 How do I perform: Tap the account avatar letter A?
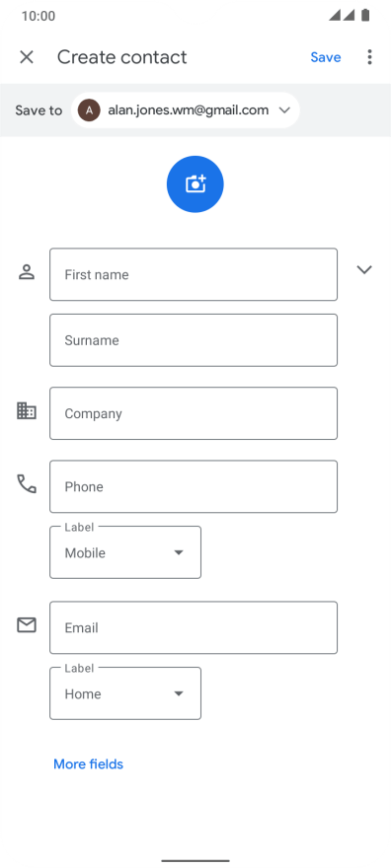(89, 110)
